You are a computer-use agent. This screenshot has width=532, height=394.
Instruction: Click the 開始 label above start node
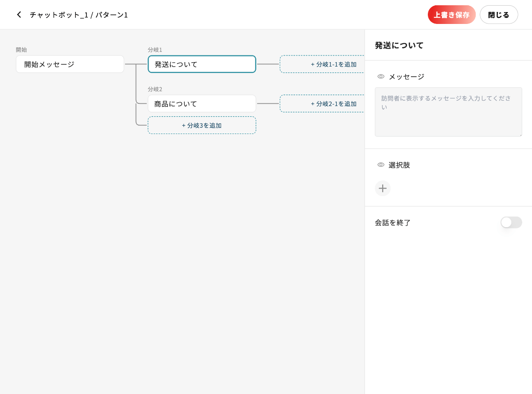pos(21,50)
